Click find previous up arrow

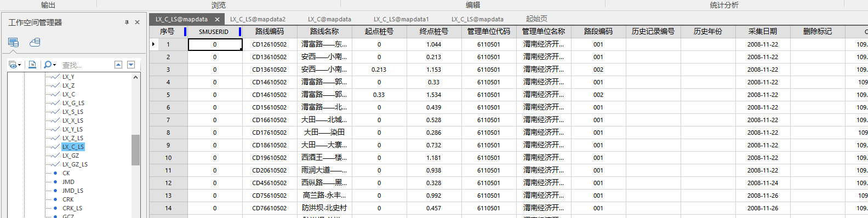(x=118, y=65)
